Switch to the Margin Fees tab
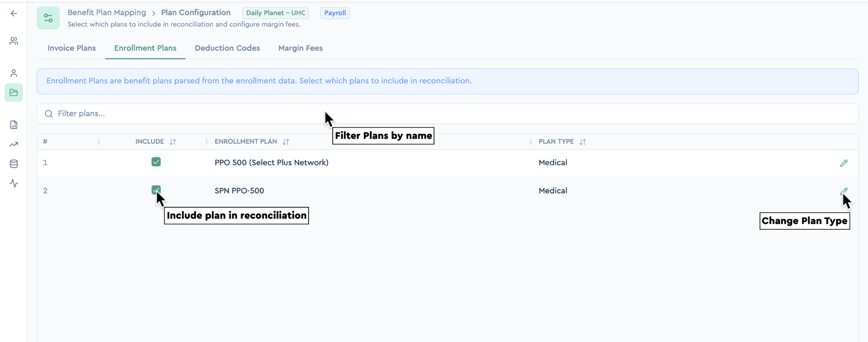 [x=300, y=48]
